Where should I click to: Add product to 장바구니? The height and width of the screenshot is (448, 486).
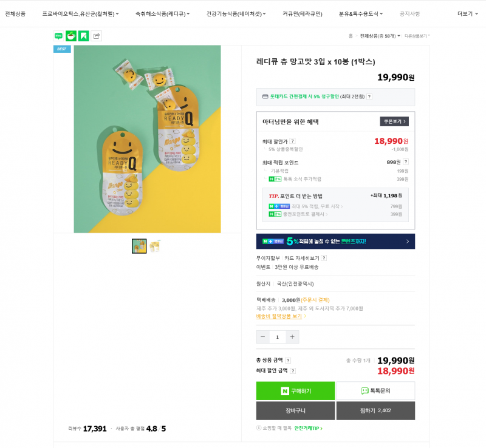(x=295, y=411)
